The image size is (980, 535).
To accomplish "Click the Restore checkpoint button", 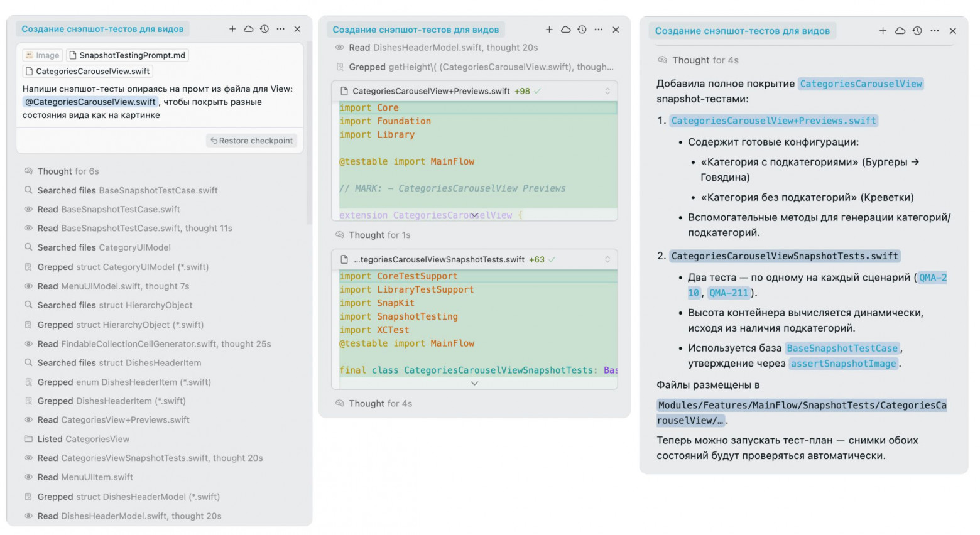I will [252, 141].
